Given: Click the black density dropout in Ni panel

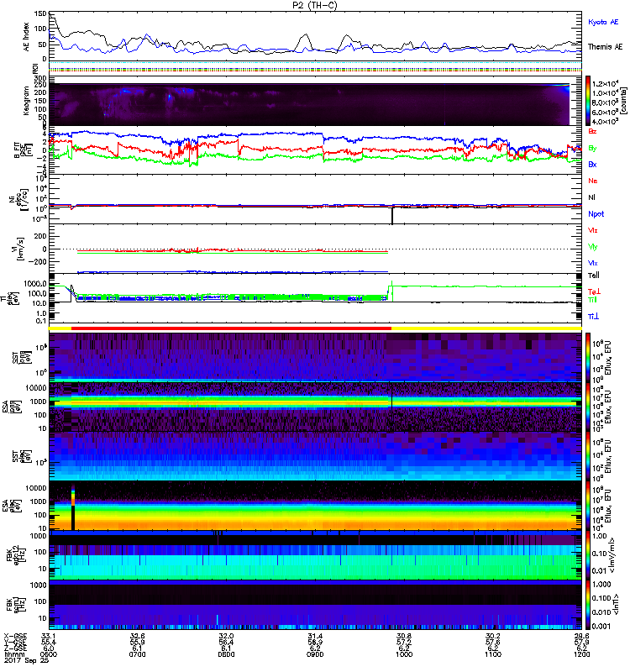Looking at the screenshot, I should coord(392,216).
